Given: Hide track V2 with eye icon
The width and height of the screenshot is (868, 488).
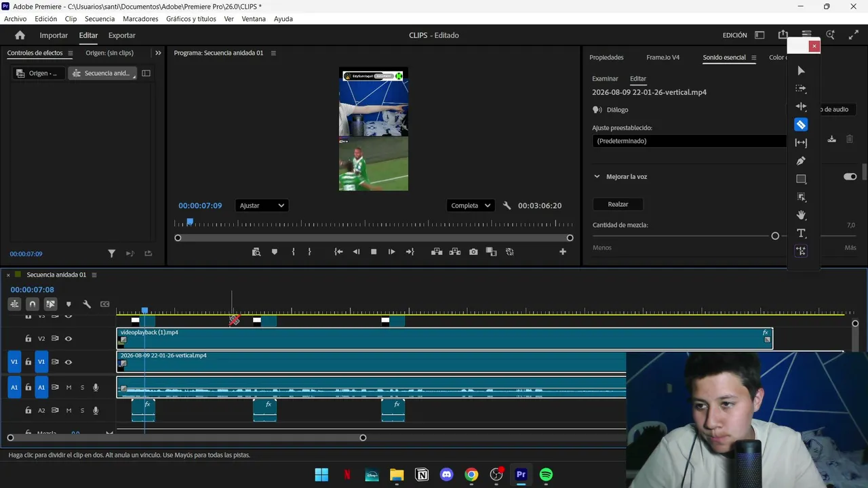Looking at the screenshot, I should click(68, 339).
